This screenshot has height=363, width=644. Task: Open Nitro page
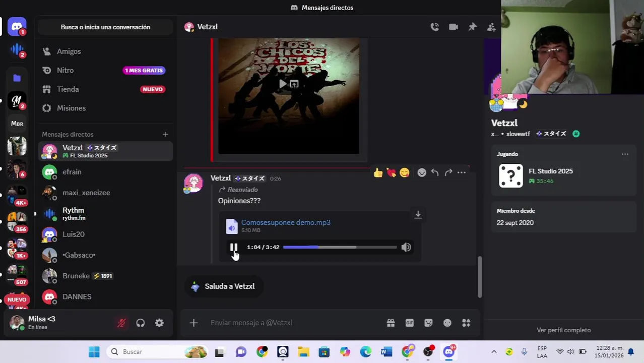tap(105, 70)
